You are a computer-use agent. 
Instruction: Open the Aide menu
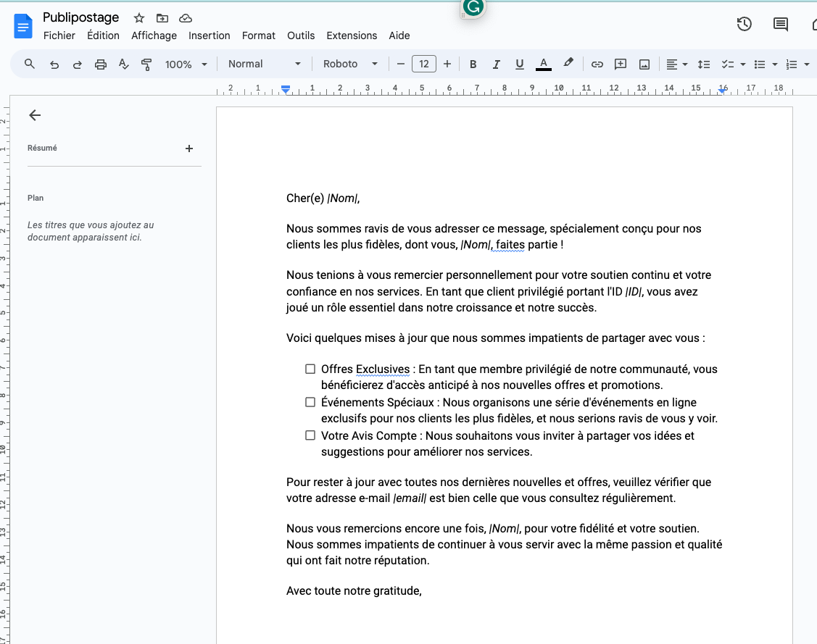click(399, 35)
